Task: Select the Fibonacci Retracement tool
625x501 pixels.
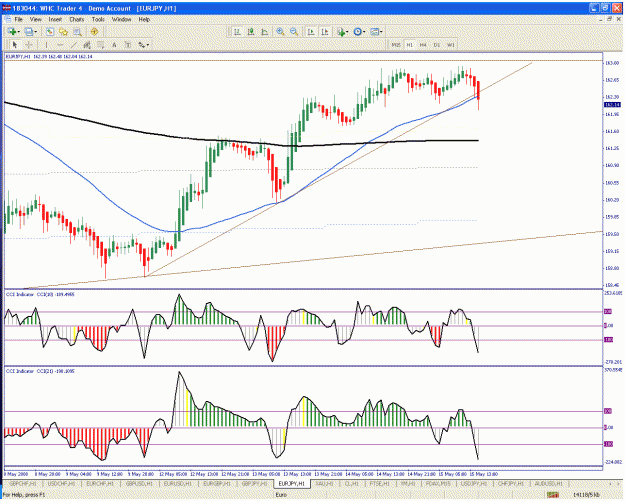Action: tap(100, 45)
